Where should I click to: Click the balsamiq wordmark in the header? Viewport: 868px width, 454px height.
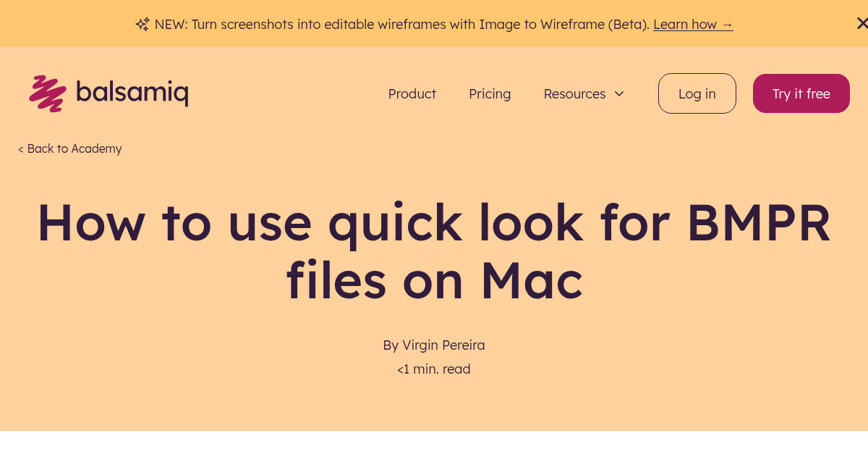coord(134,93)
